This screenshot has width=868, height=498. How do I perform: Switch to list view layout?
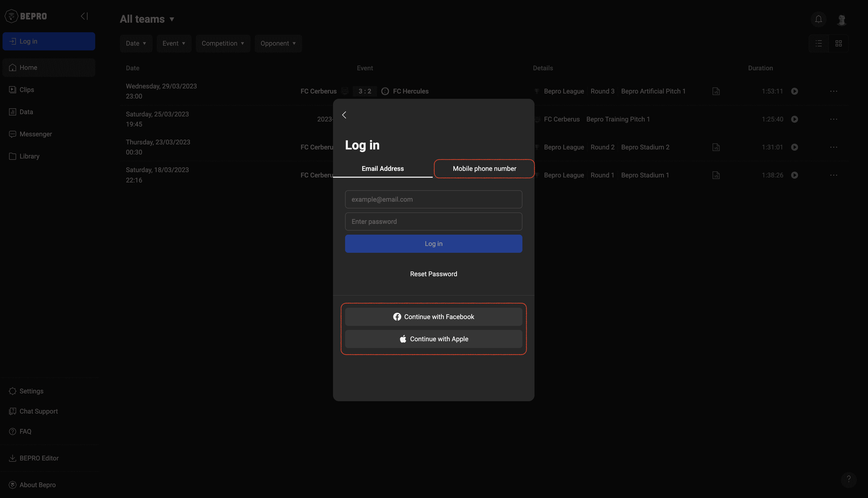coord(819,43)
